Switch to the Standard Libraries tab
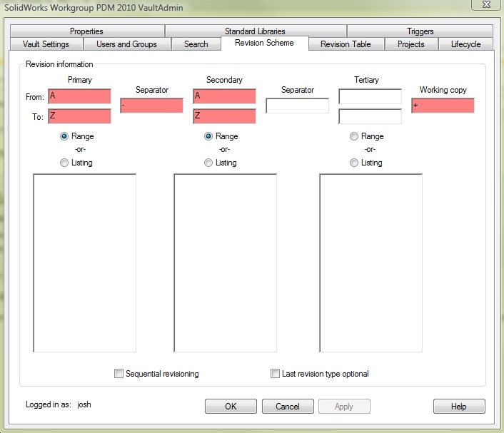The image size is (504, 433). 256,31
